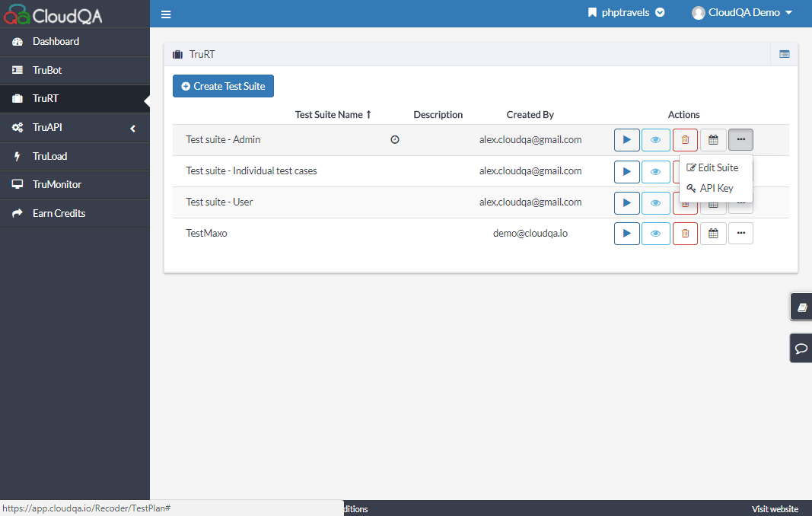The width and height of the screenshot is (812, 516).
Task: Click the TestMaxo suite name
Action: 207,233
